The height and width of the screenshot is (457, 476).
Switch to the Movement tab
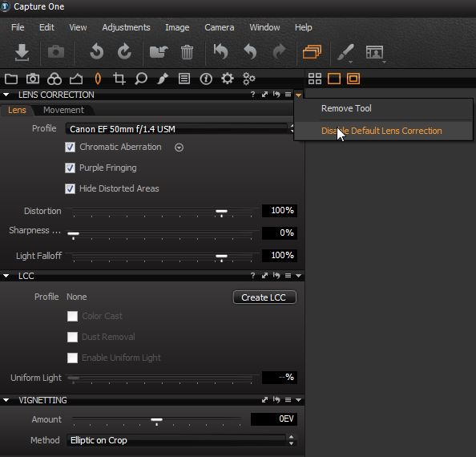pyautogui.click(x=63, y=110)
